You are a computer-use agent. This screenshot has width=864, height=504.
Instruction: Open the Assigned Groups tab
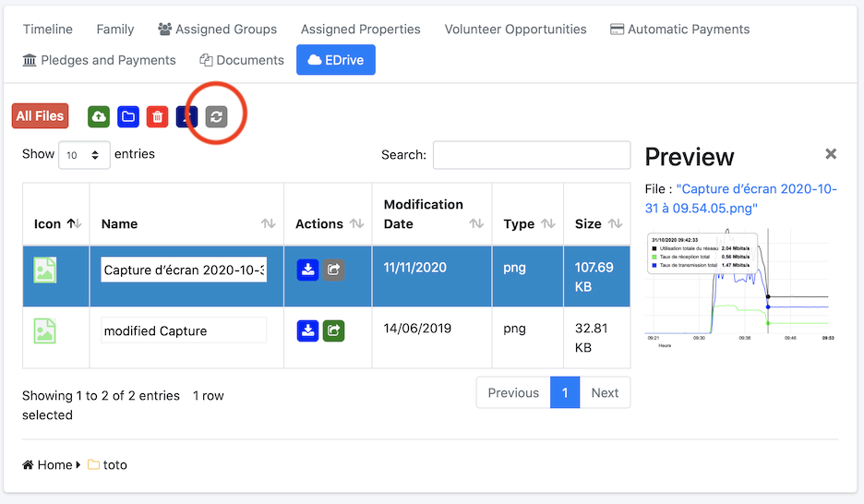[218, 30]
